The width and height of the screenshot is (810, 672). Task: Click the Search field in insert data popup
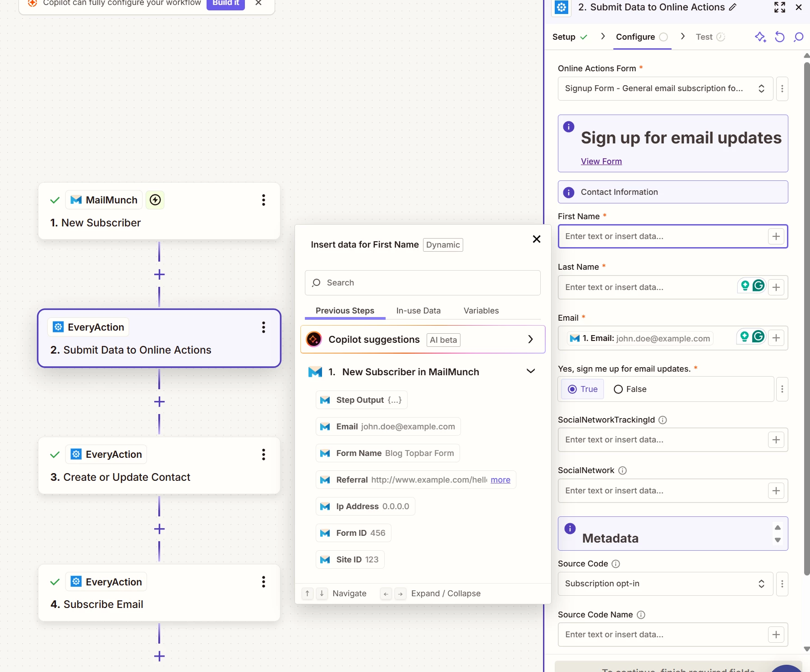[x=423, y=283]
